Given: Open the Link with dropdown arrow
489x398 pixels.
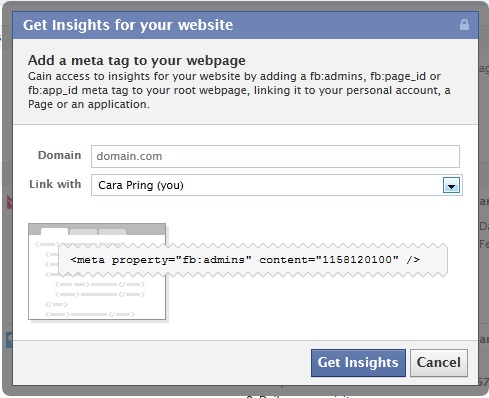Looking at the screenshot, I should (x=451, y=185).
